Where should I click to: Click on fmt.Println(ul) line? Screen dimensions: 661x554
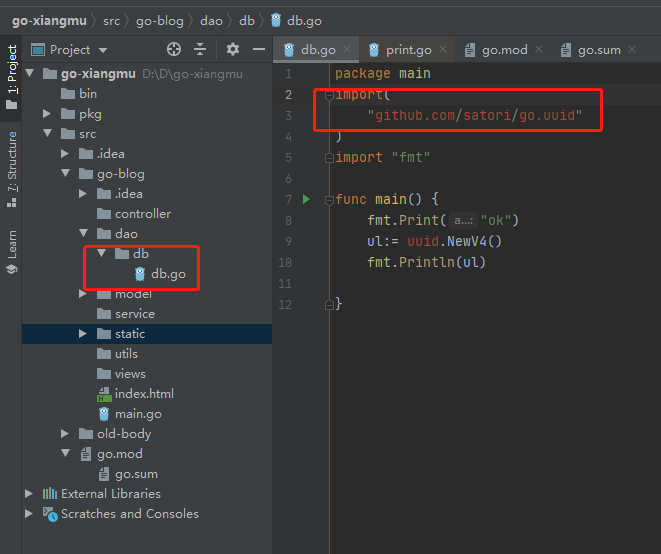click(x=426, y=262)
